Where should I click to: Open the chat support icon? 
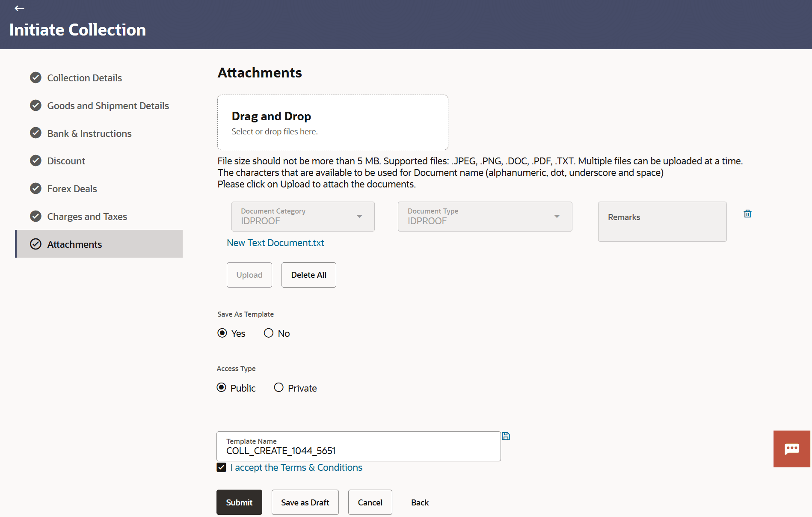791,449
